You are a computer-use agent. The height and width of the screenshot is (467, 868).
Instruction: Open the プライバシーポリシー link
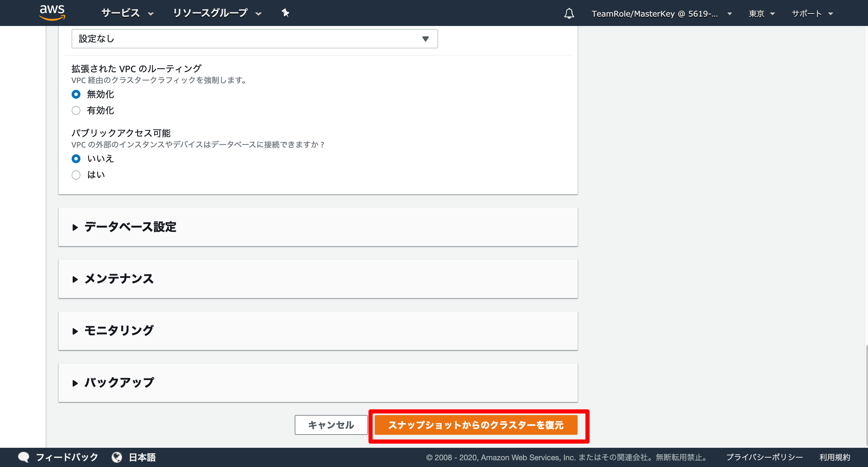point(764,457)
